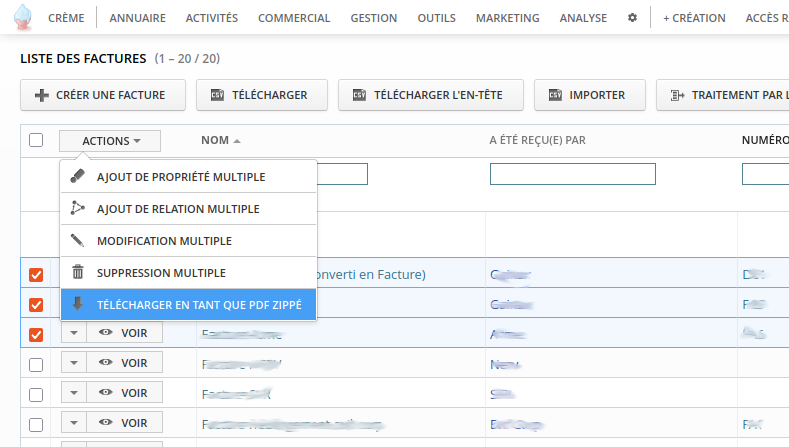
Task: Expand the row arrow beside third Voir button
Action: click(74, 333)
